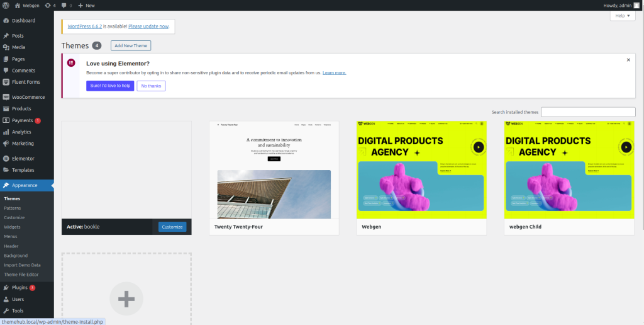Open the updates icon showing 4
Viewport: 644px width, 325px height.
(48, 5)
